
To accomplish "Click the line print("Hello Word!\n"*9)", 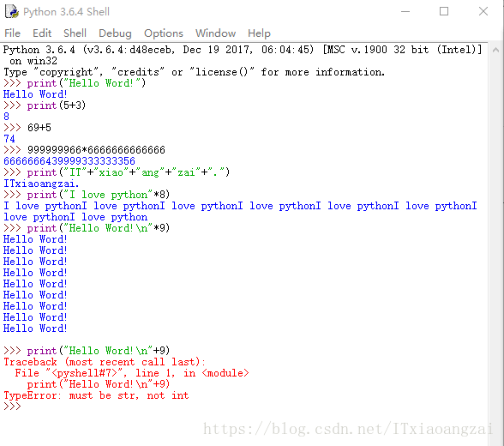I will pyautogui.click(x=99, y=228).
